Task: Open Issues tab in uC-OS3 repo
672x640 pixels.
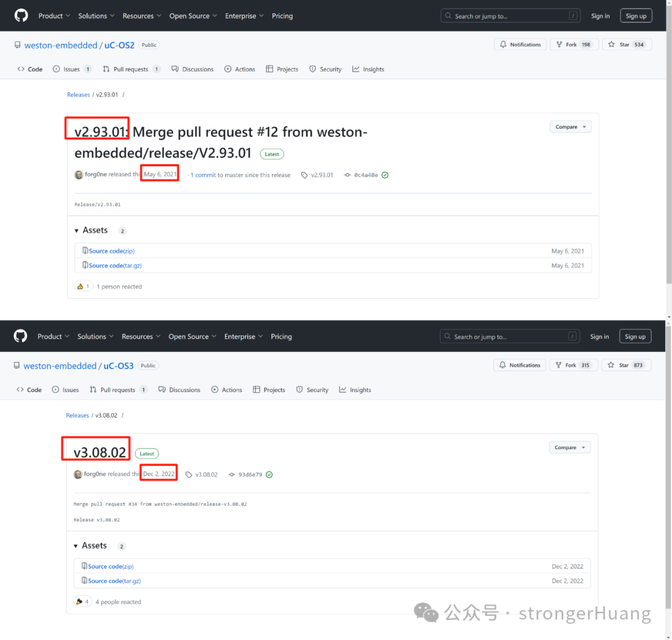Action: pos(65,389)
